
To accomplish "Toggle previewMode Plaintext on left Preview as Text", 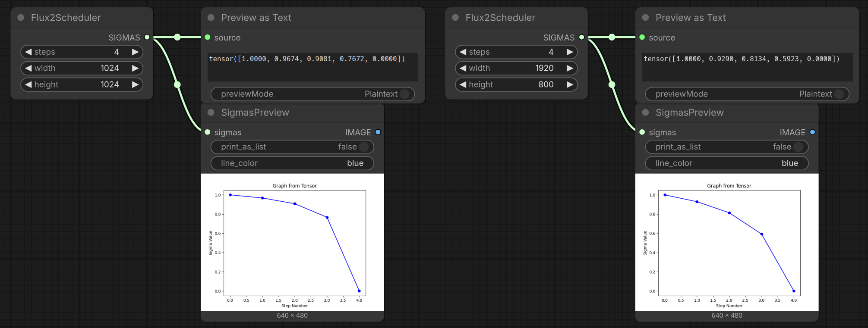I will (x=312, y=94).
